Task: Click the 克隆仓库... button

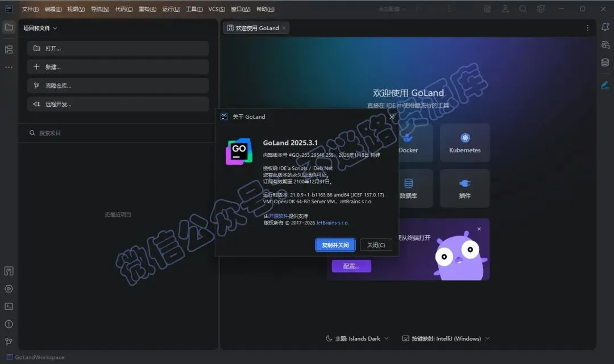Action: [118, 86]
